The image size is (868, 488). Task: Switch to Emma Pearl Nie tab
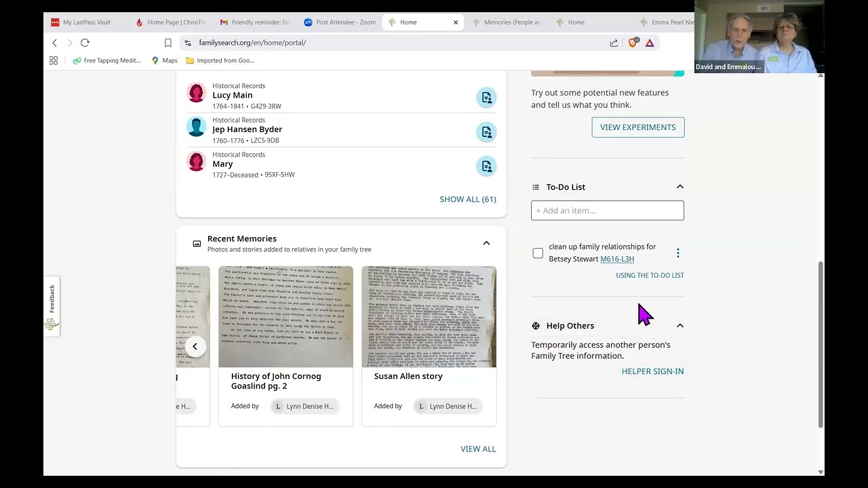click(666, 22)
